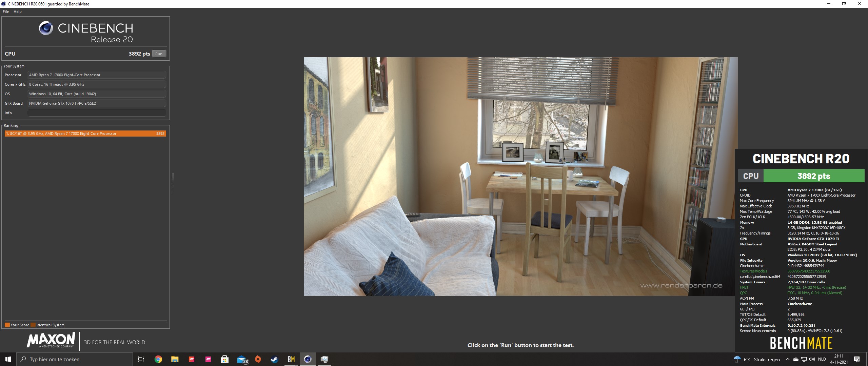Click the Info input field

pos(97,113)
